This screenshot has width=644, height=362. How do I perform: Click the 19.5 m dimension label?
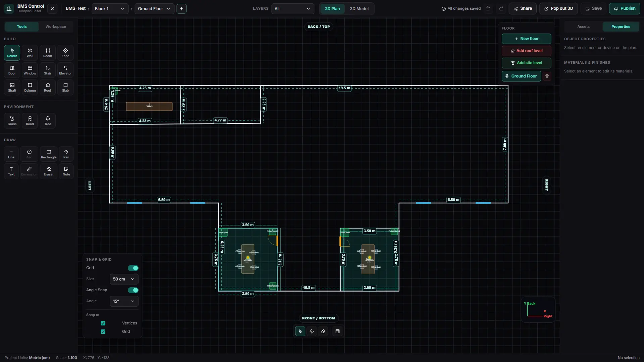point(344,88)
